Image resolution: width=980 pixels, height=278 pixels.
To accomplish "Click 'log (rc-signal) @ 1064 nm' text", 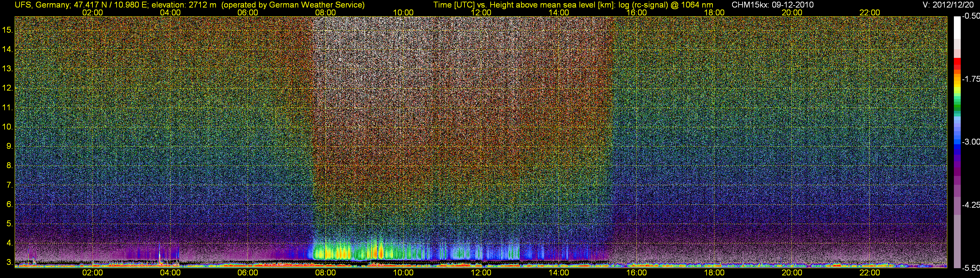I will pyautogui.click(x=666, y=5).
